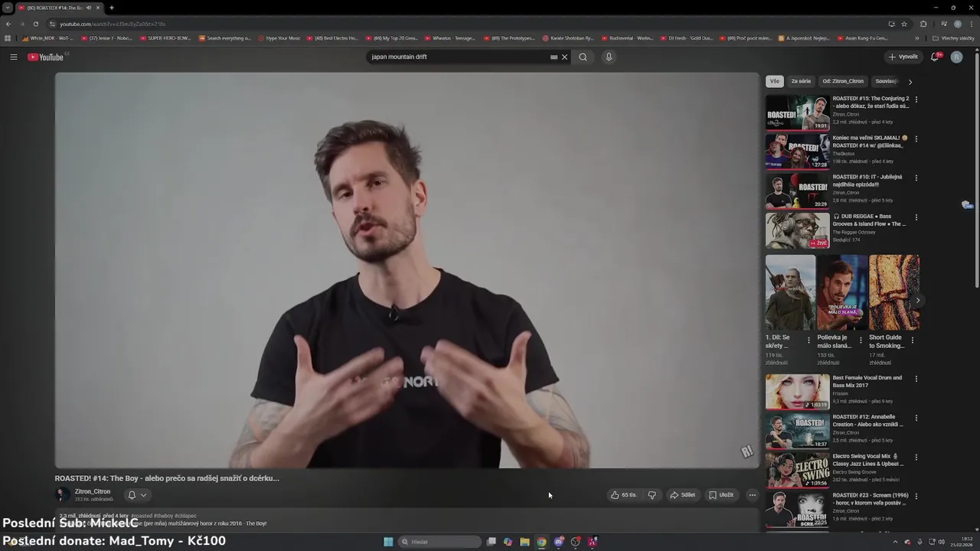The image size is (980, 551).
Task: Open the browser extensions puzzle icon
Action: (x=923, y=24)
